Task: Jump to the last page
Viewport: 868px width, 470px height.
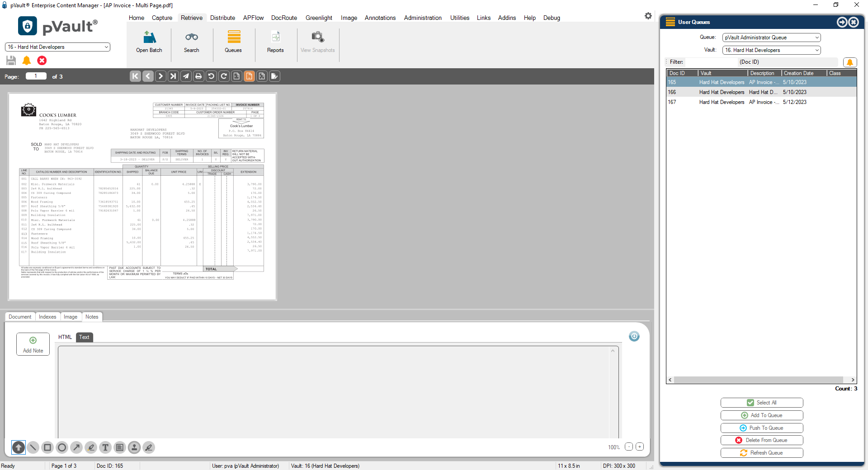Action: click(173, 76)
